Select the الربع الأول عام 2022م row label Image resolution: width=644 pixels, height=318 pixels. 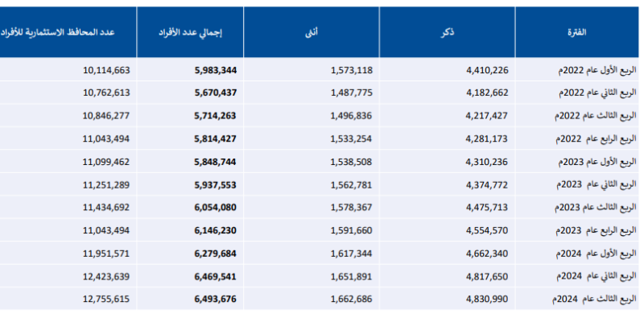(597, 70)
